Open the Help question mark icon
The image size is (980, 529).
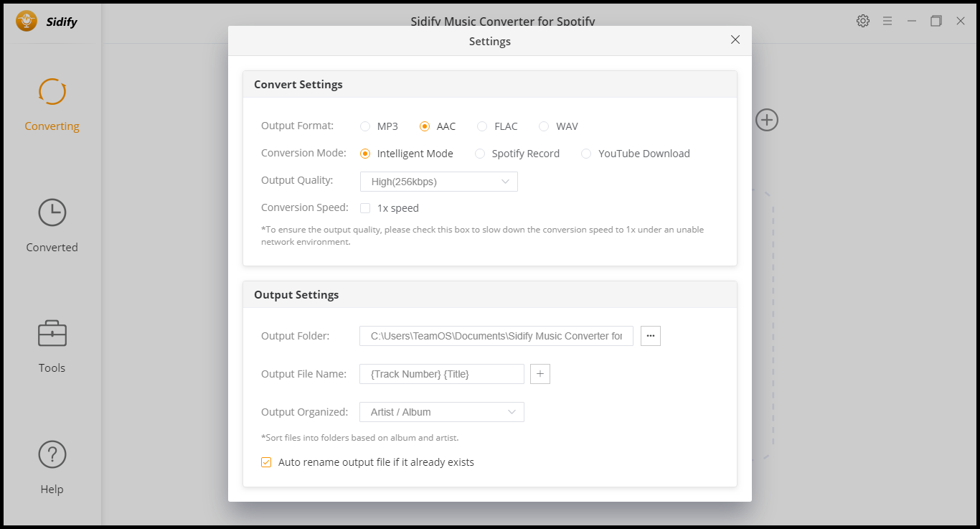(x=52, y=454)
